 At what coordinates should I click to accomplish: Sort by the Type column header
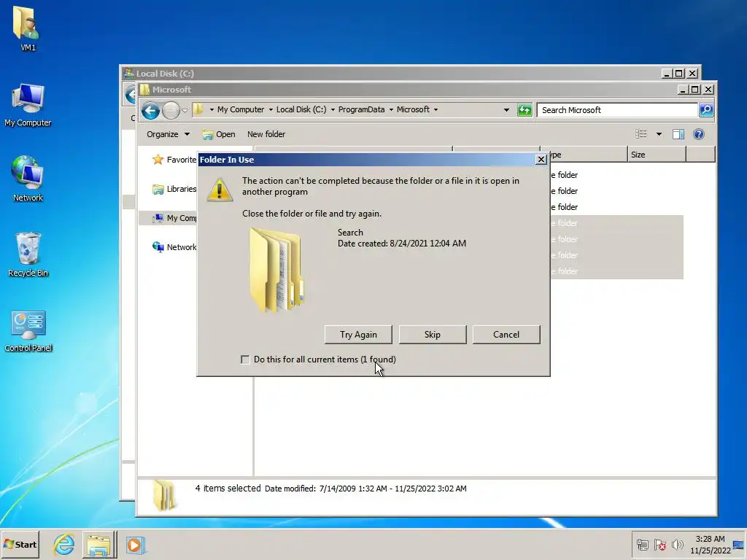point(589,155)
